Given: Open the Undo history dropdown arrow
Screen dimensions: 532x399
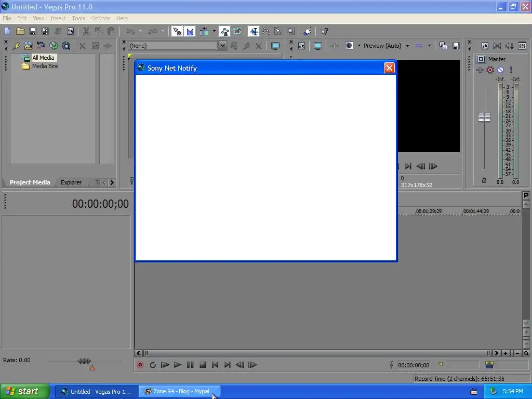Looking at the screenshot, I should [x=140, y=31].
